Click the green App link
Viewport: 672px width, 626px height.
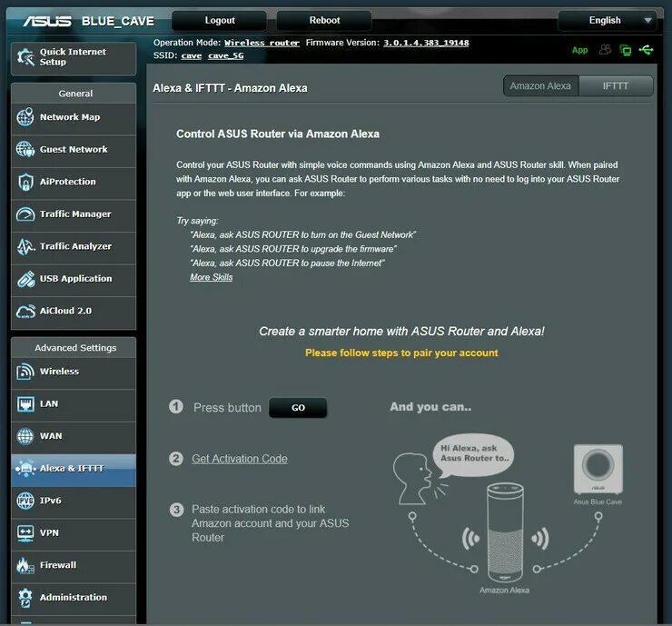[x=580, y=50]
